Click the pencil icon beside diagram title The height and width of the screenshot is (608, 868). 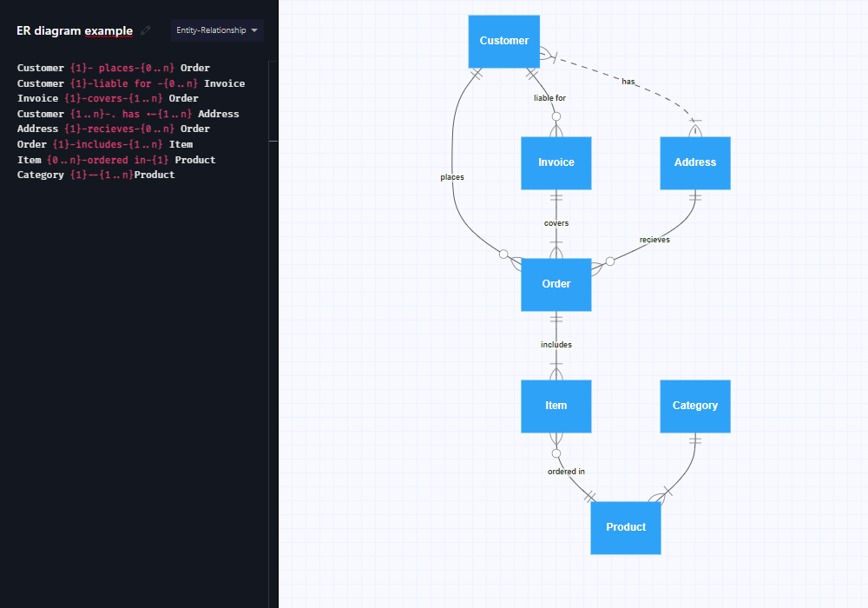point(146,30)
